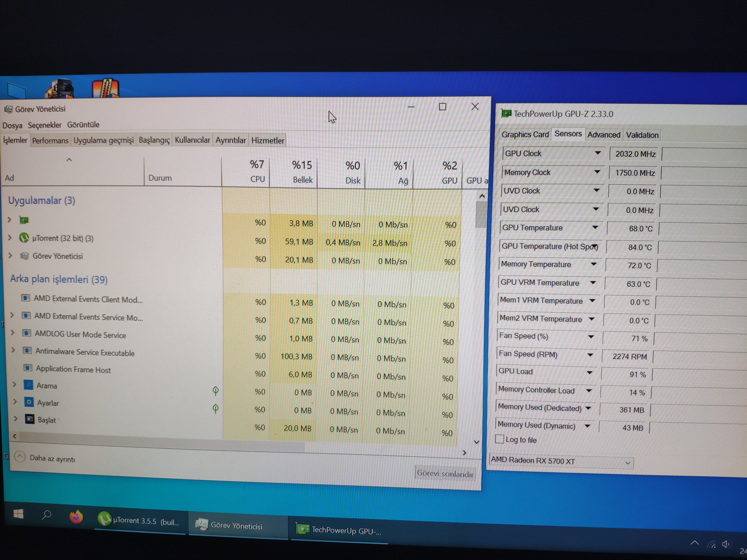Open the GPU Clock sensor dropdown
The width and height of the screenshot is (747, 560).
point(597,153)
